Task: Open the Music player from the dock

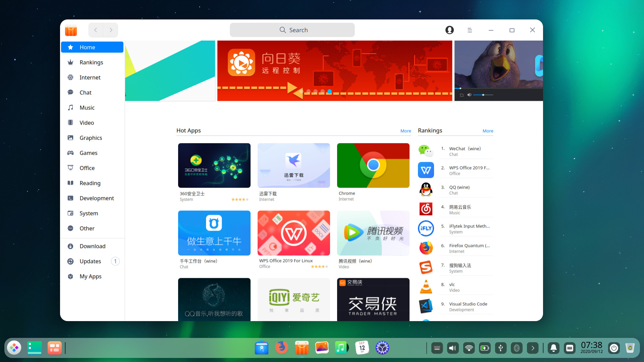Action: [x=342, y=348]
